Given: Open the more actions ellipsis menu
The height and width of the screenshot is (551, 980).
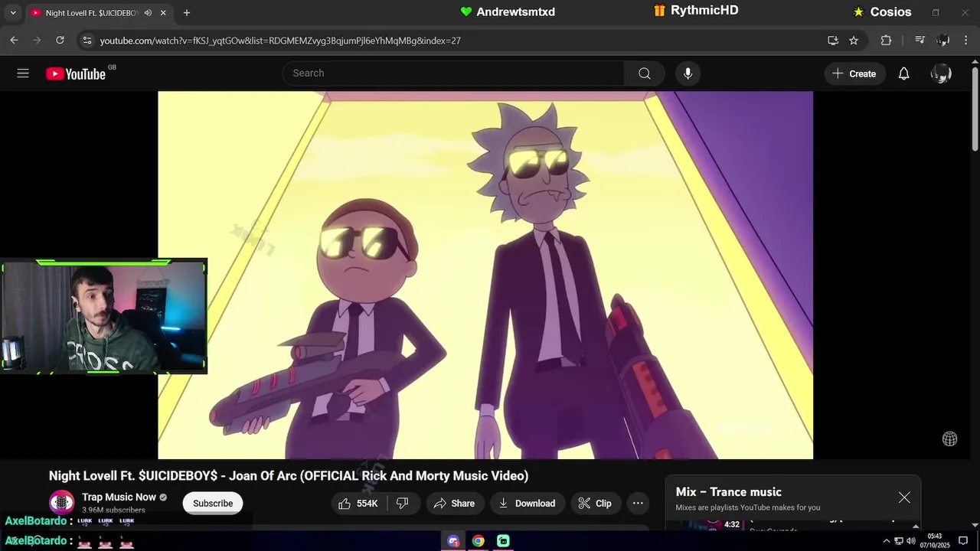Looking at the screenshot, I should click(x=638, y=503).
